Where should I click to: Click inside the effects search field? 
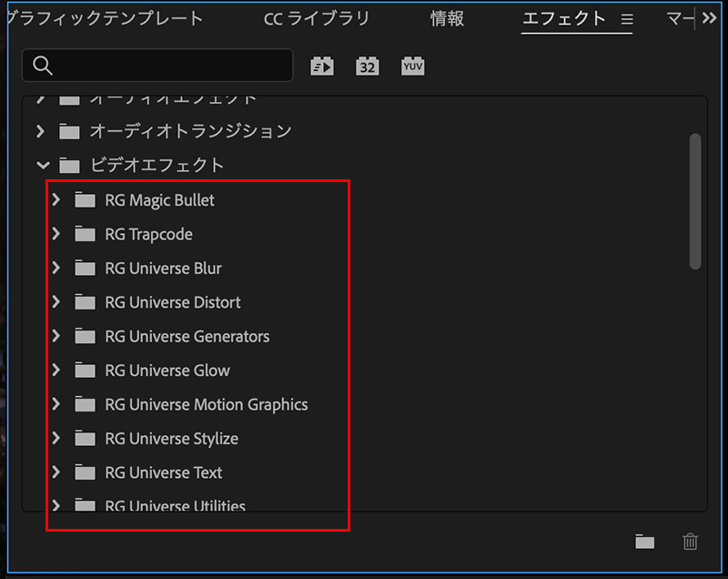pyautogui.click(x=173, y=66)
